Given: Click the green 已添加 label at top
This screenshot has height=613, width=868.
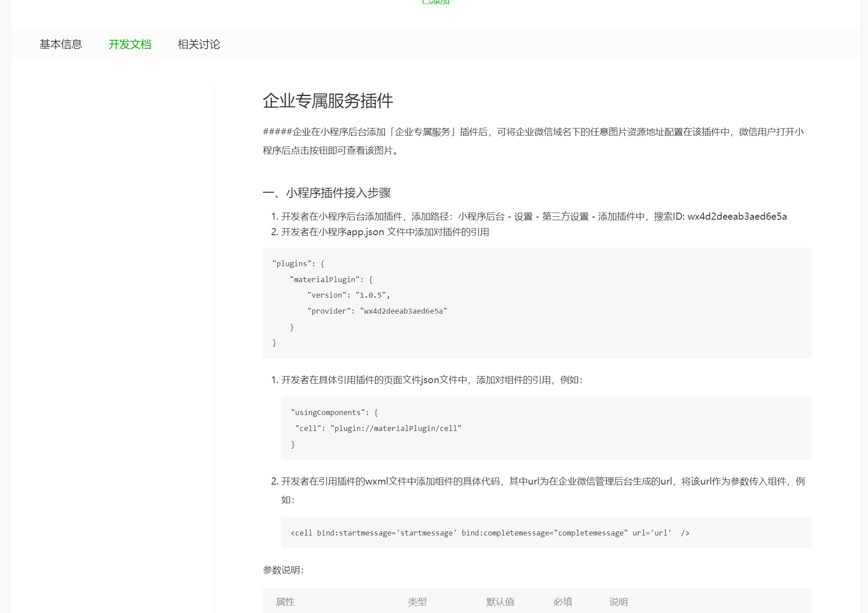Looking at the screenshot, I should click(436, 2).
